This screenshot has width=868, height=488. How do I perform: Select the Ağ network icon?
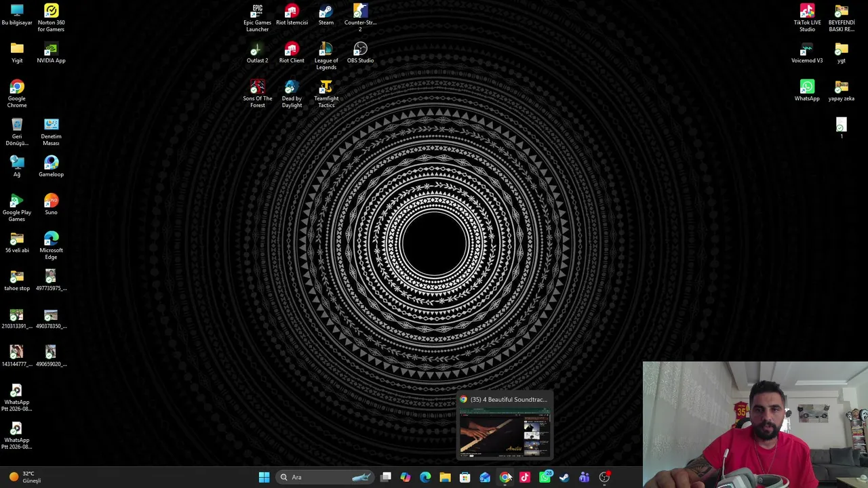tap(17, 167)
